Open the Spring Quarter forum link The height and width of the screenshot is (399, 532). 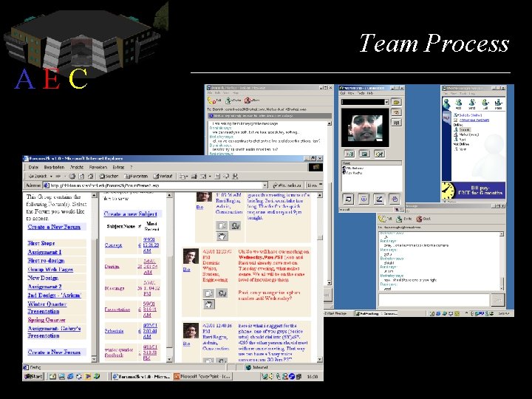coord(46,320)
